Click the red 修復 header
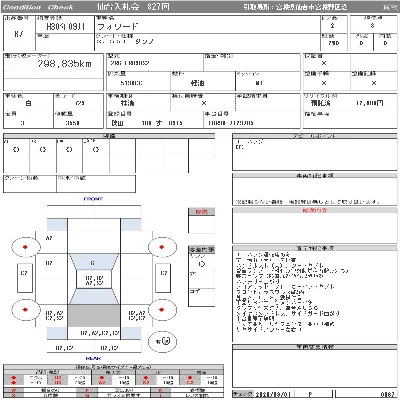Image resolution: width=400 pixels, height=400 pixels. (201, 212)
